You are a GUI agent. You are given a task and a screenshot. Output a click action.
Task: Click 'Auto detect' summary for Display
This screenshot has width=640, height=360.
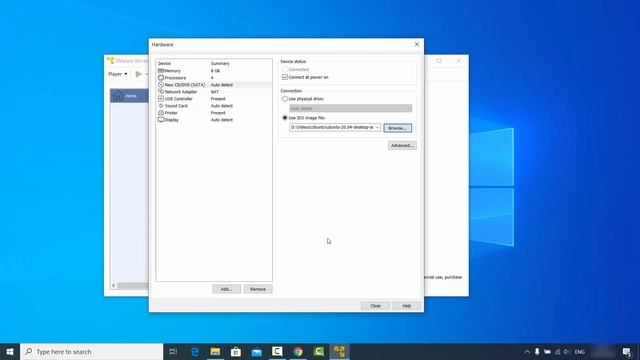(222, 120)
